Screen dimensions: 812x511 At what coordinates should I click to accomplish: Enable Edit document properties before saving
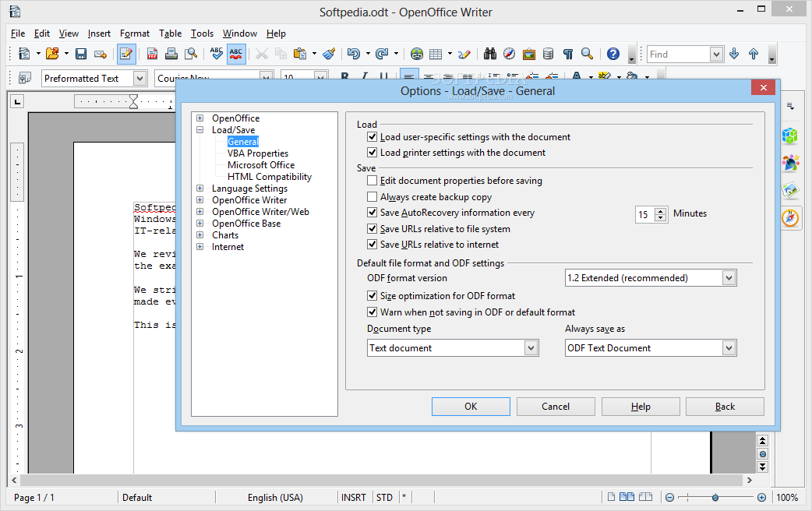[x=372, y=181]
